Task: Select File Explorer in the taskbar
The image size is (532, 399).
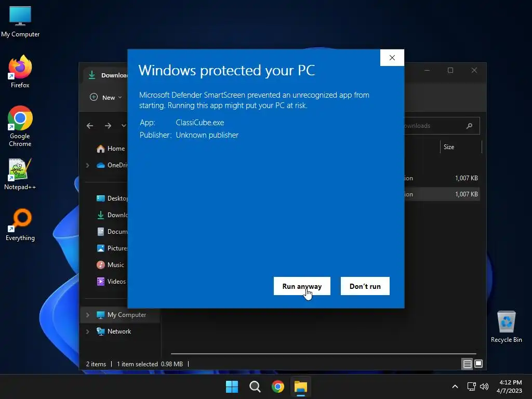Action: [301, 387]
